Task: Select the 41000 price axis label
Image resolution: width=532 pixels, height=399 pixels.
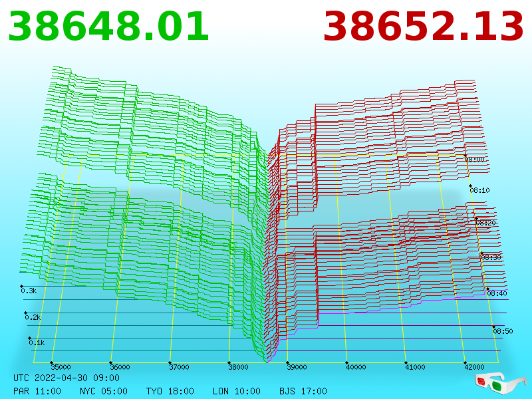Action: tap(415, 367)
